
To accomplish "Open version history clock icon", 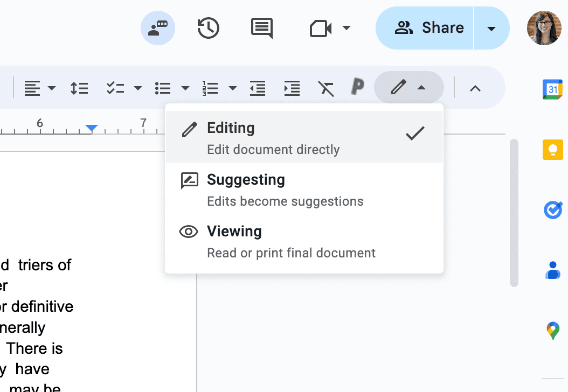I will pyautogui.click(x=208, y=28).
